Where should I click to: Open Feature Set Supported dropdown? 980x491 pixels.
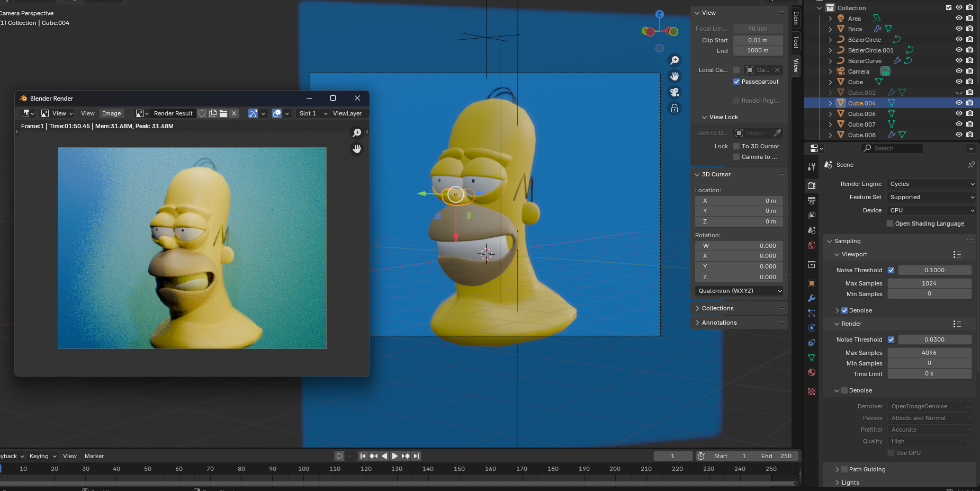click(931, 197)
